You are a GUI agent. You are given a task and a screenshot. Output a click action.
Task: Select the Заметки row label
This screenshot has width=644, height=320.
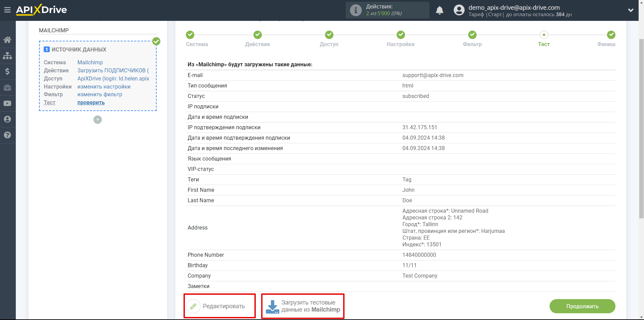pos(198,286)
